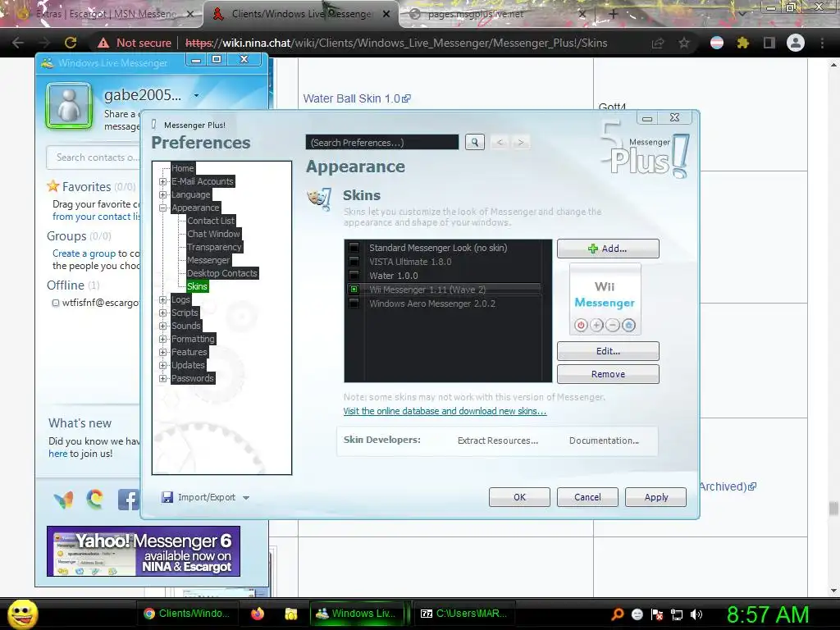Reload the page with the browser refresh icon

[71, 43]
